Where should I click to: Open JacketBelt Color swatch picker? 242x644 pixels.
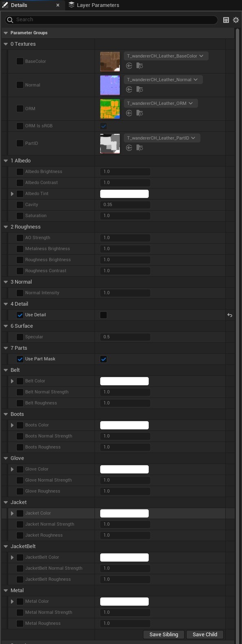pos(124,557)
